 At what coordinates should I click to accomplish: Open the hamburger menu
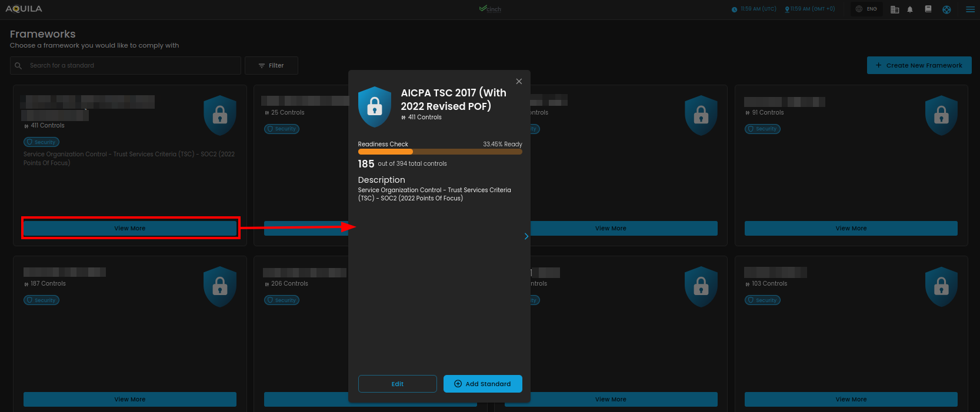pyautogui.click(x=970, y=9)
